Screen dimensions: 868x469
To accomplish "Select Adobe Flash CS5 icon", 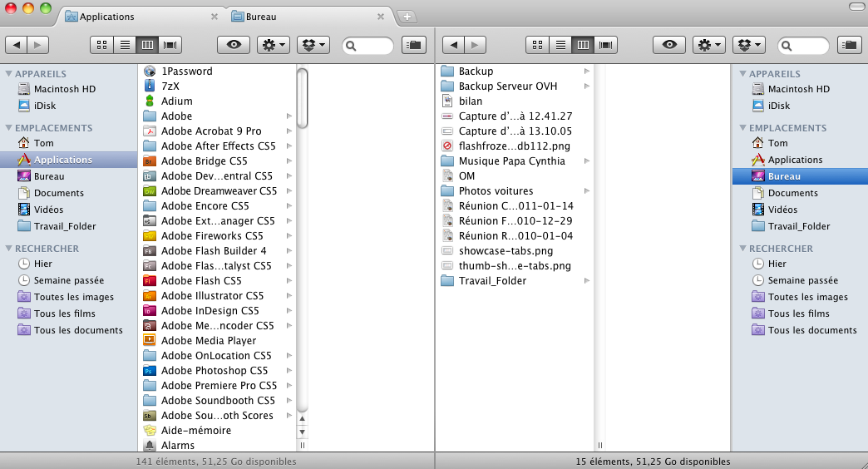I will [150, 280].
